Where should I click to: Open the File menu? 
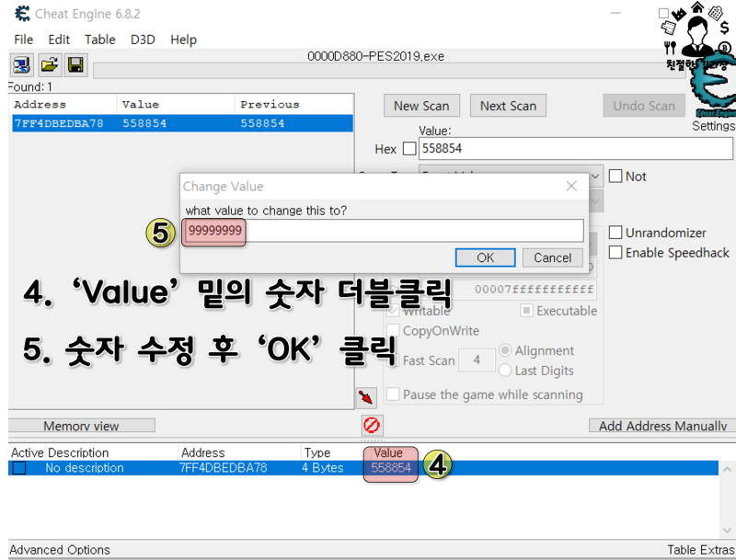[24, 40]
